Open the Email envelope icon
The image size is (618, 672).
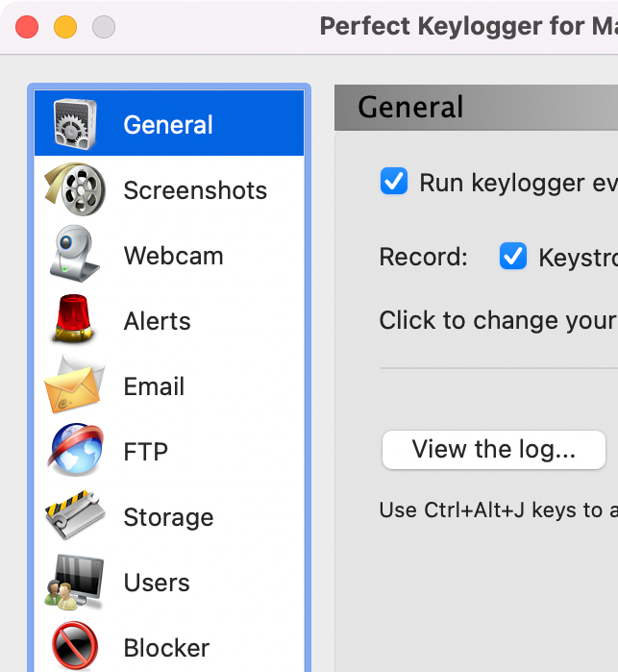(75, 385)
